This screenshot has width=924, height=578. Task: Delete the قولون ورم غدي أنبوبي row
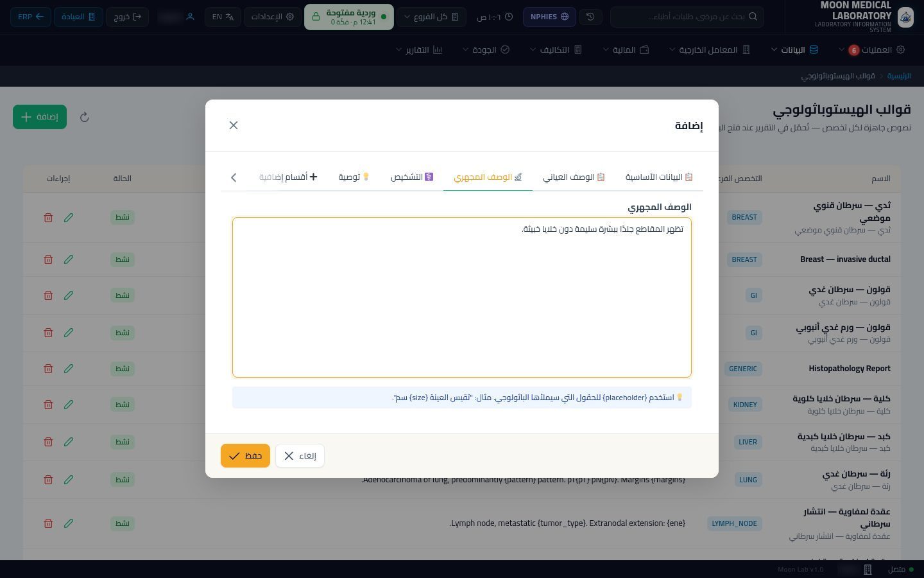(x=48, y=333)
